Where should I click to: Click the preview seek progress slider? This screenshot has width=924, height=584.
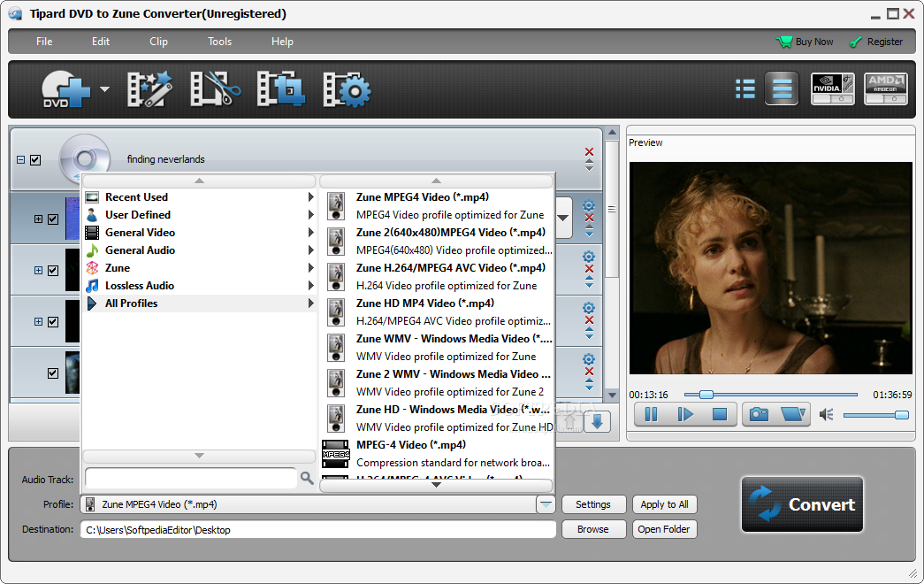tap(771, 395)
